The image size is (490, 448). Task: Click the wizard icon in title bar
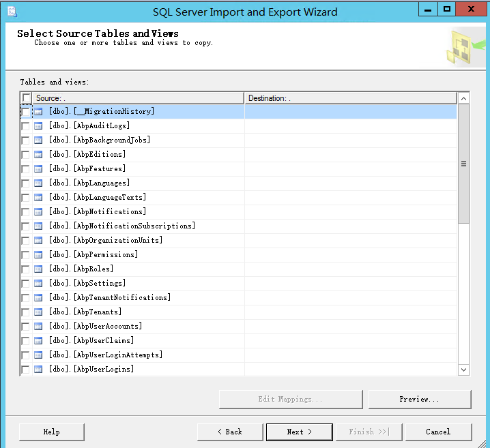coord(12,12)
